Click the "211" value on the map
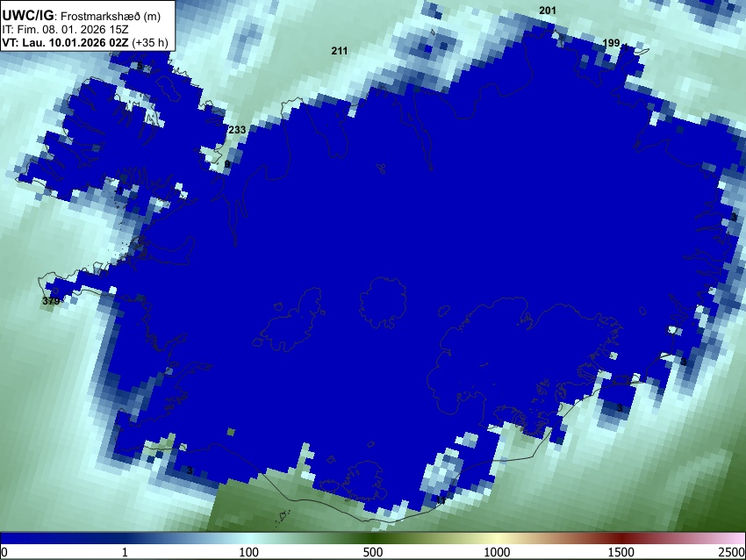The width and height of the screenshot is (746, 560). tap(340, 51)
